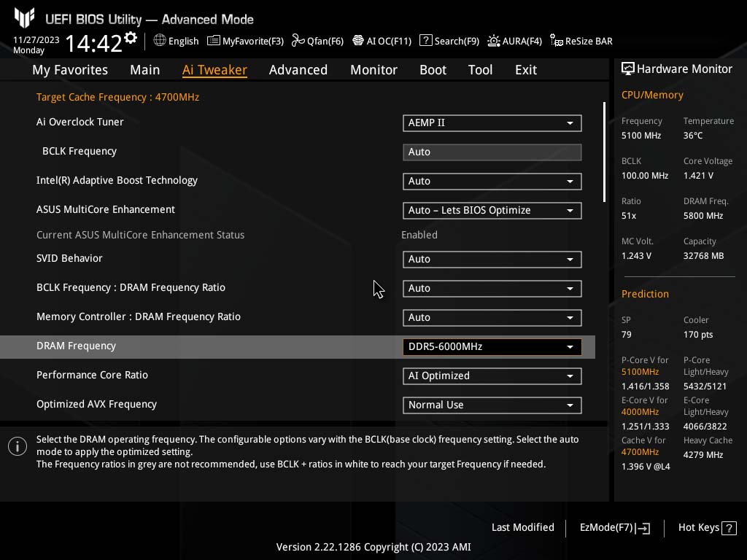Open the Tool tab
The height and width of the screenshot is (560, 747).
480,70
